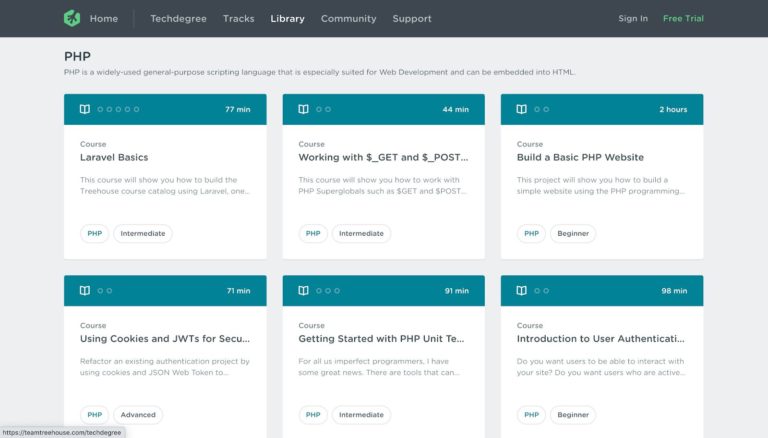The height and width of the screenshot is (438, 768).
Task: Open the Working with $_GET and $_POST course
Action: tap(383, 157)
